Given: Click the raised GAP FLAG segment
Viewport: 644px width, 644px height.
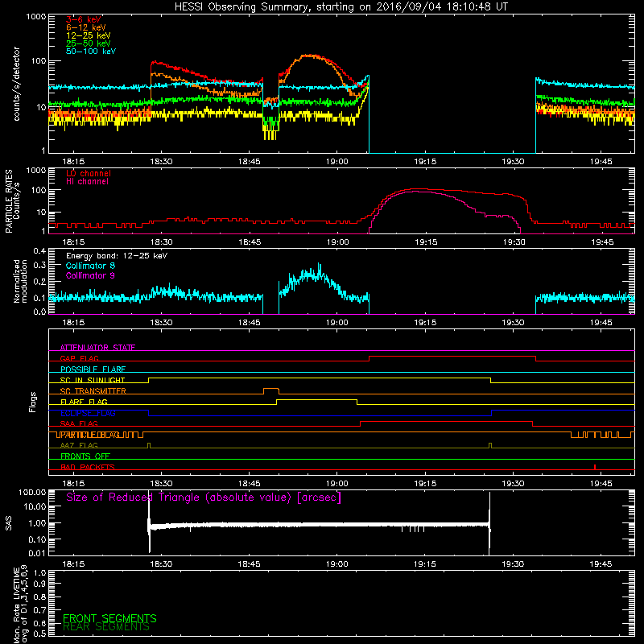Looking at the screenshot, I should pos(452,357).
